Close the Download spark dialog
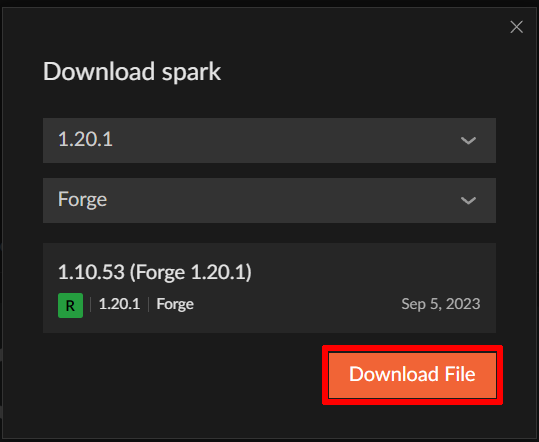 tap(516, 27)
